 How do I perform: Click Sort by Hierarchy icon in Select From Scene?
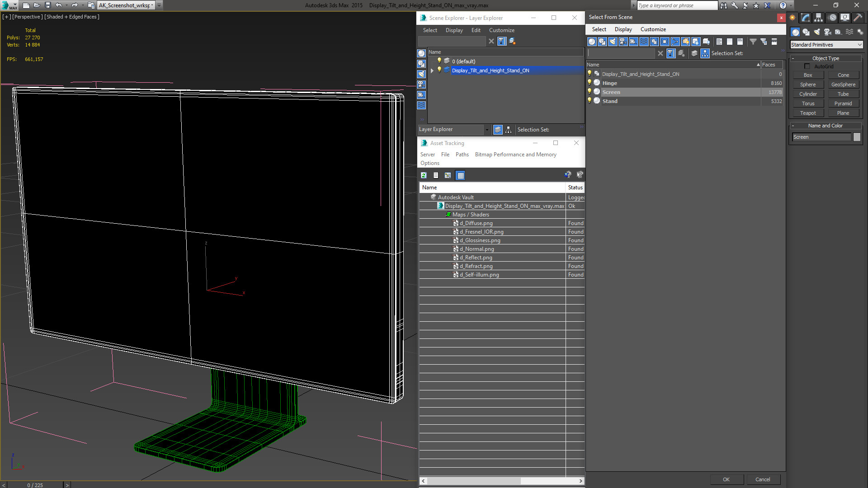point(705,53)
